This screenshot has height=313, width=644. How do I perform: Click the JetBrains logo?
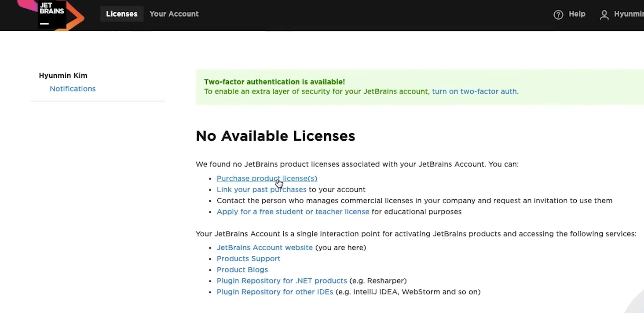(x=52, y=15)
